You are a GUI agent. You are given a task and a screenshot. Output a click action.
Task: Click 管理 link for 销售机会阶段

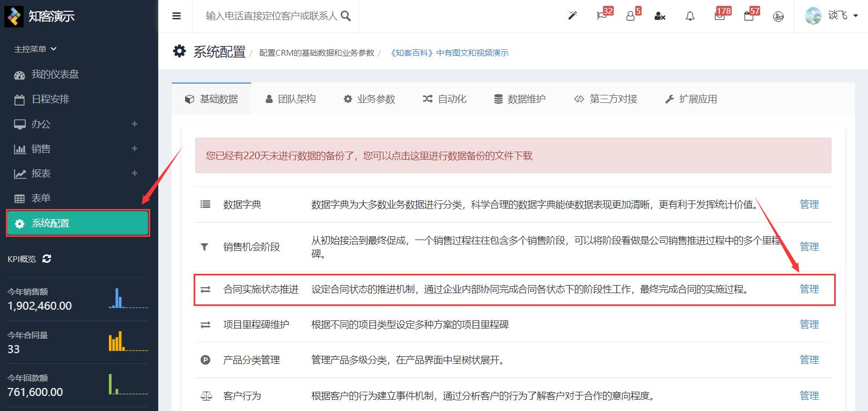pyautogui.click(x=809, y=246)
